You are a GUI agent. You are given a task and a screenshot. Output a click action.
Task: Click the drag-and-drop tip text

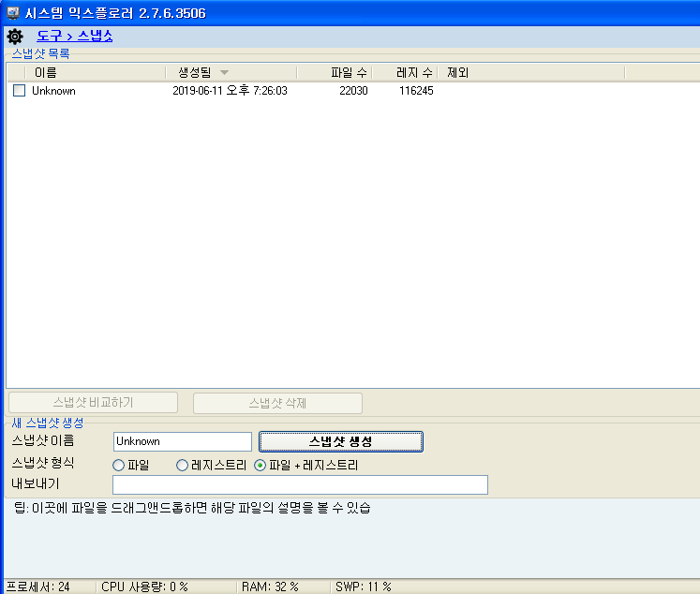tap(192, 508)
